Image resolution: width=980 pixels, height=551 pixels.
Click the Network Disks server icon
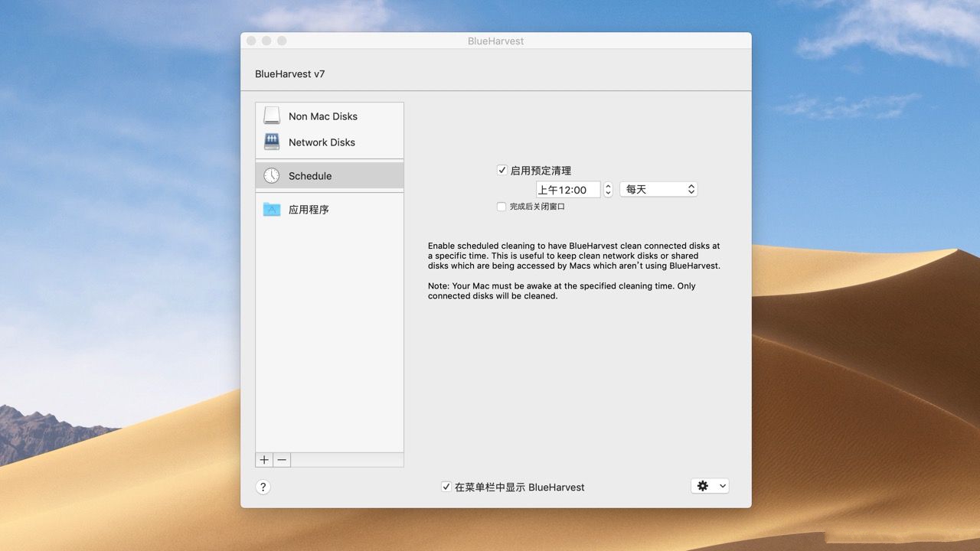click(x=272, y=142)
